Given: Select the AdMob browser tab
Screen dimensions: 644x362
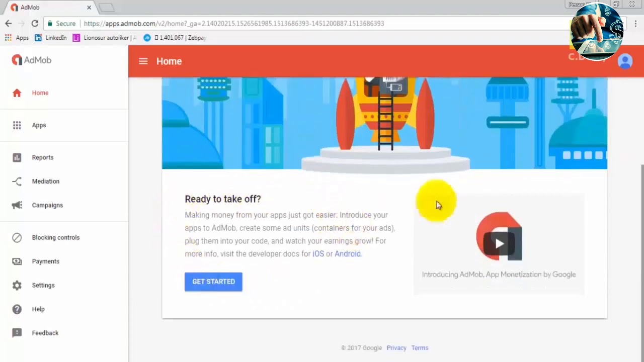Looking at the screenshot, I should pyautogui.click(x=50, y=8).
